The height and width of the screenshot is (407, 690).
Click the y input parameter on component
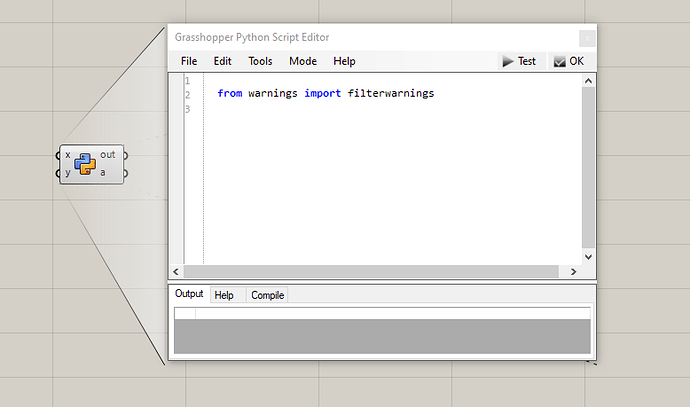[x=68, y=173]
